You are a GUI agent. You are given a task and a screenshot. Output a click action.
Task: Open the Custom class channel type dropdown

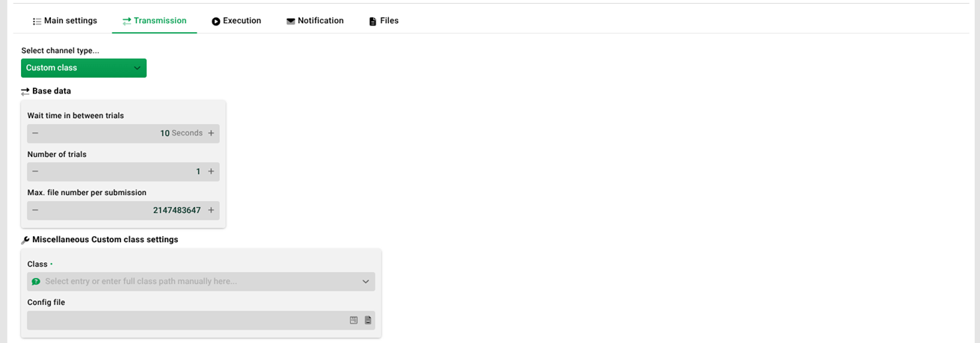(84, 68)
